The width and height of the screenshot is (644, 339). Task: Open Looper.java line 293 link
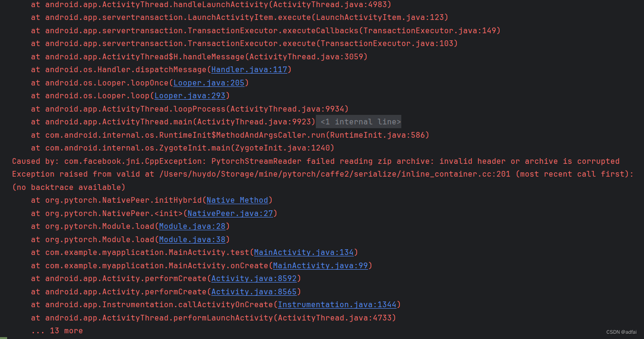[x=190, y=95]
